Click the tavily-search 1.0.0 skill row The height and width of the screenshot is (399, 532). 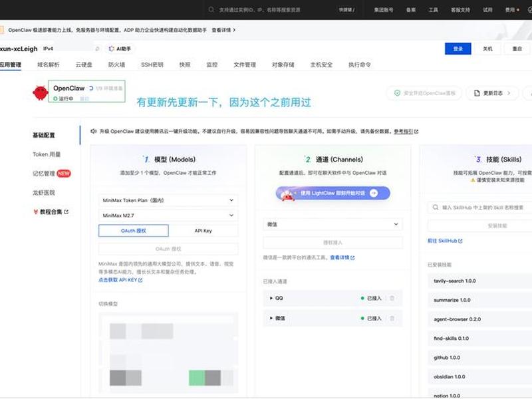tap(479, 281)
